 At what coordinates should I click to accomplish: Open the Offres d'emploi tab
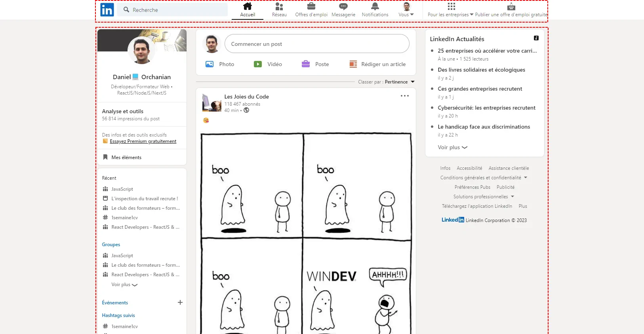click(311, 10)
